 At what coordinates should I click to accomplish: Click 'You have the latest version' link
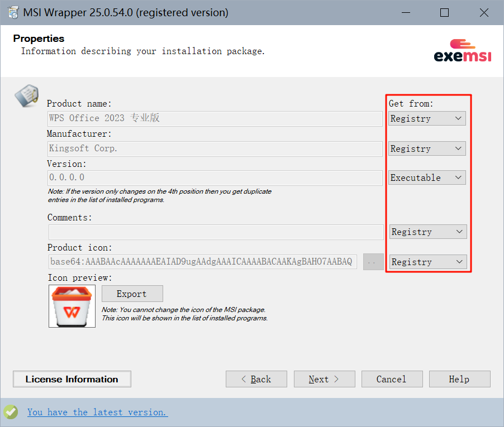point(97,412)
